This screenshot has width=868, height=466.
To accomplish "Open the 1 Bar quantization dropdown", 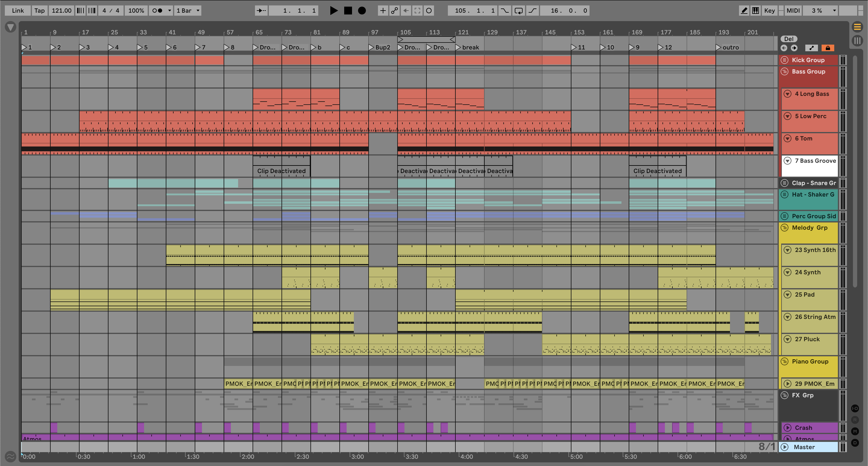I will (x=188, y=11).
